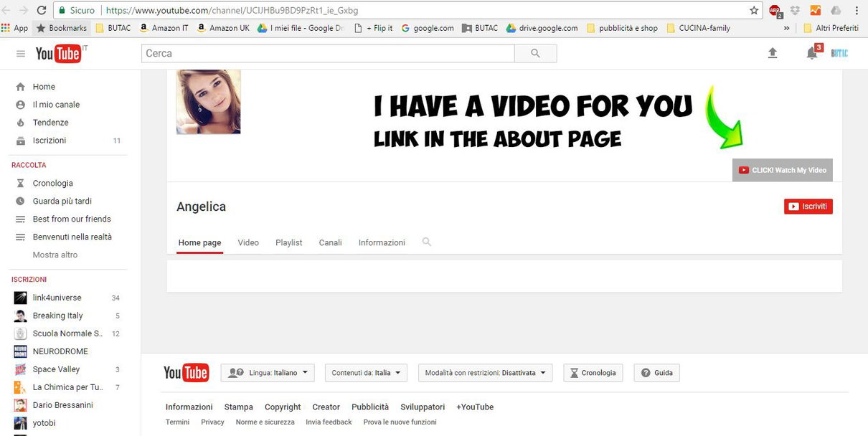The width and height of the screenshot is (868, 436).
Task: Open the upload video arrow icon
Action: (x=773, y=54)
